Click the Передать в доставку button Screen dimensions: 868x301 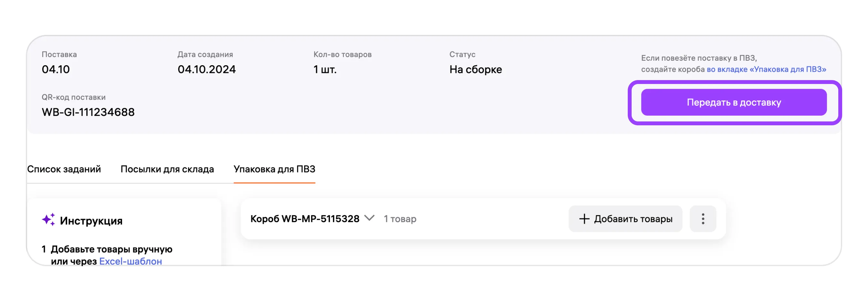pyautogui.click(x=734, y=102)
